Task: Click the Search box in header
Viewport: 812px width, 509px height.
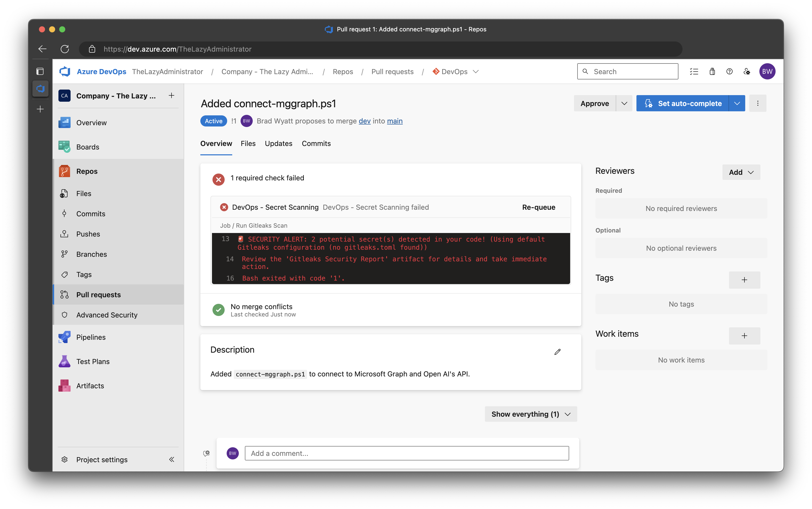Action: [627, 71]
